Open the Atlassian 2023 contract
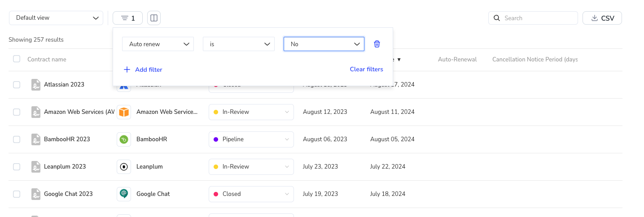 (x=64, y=85)
